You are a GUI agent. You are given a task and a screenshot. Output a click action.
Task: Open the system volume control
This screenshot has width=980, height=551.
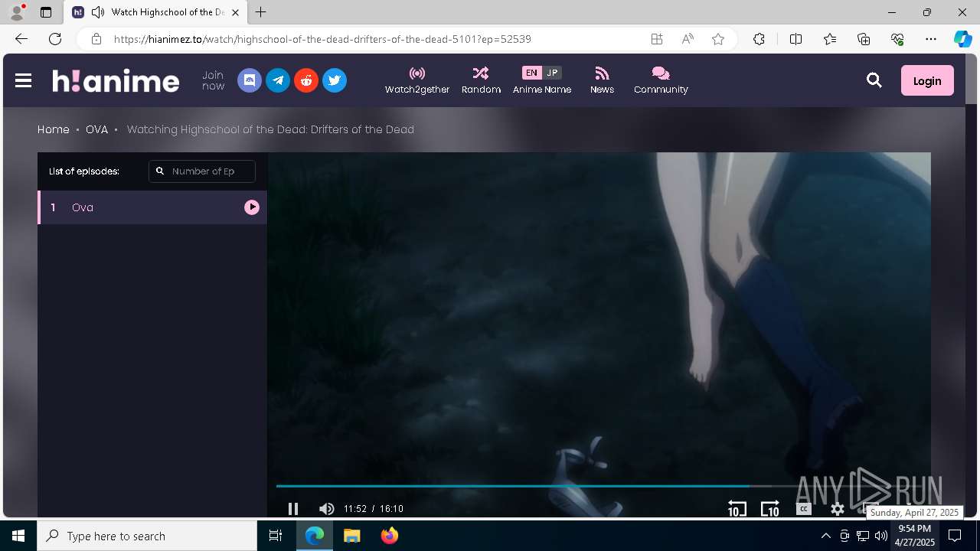tap(880, 536)
